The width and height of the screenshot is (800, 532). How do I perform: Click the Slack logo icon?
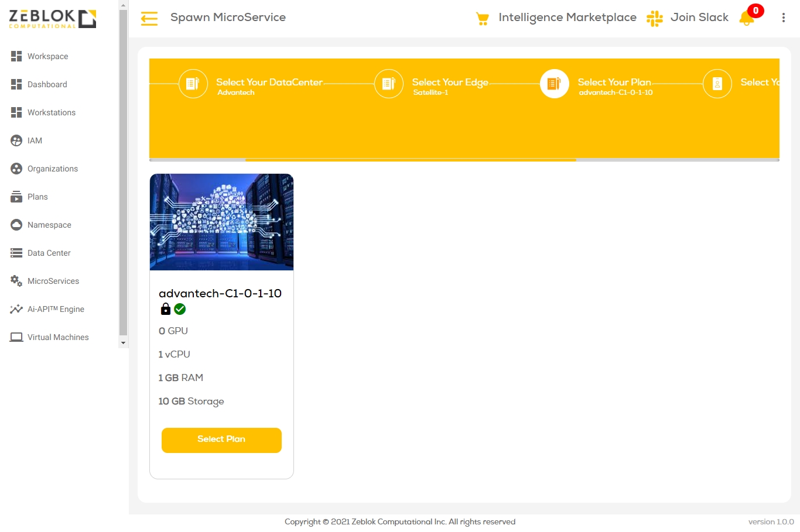654,19
